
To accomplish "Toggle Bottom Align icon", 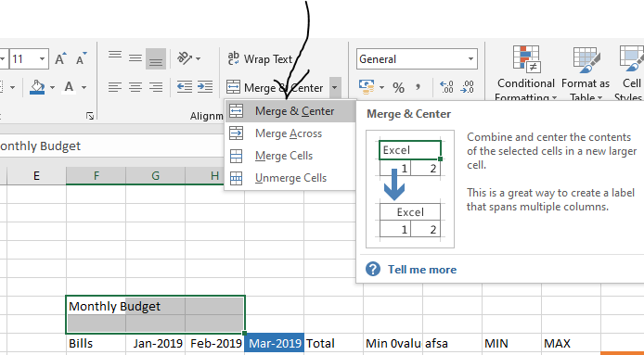I will tap(156, 58).
